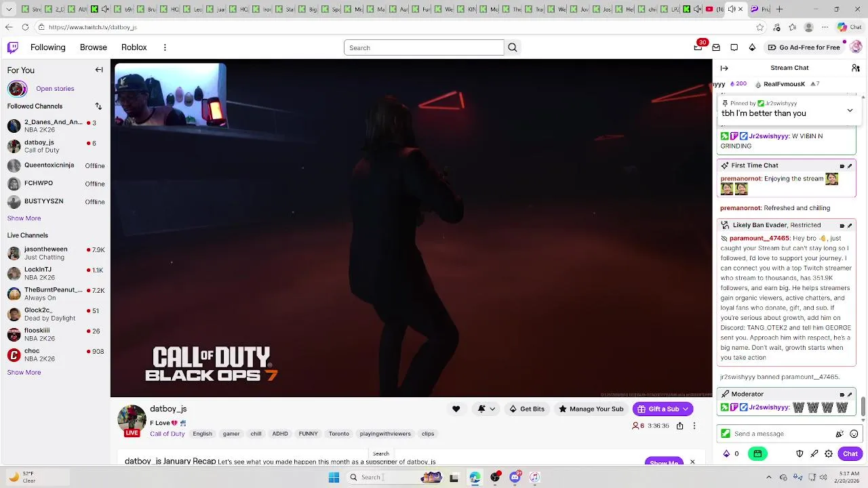Open Twitch notifications inbox with 30 badge

click(698, 47)
